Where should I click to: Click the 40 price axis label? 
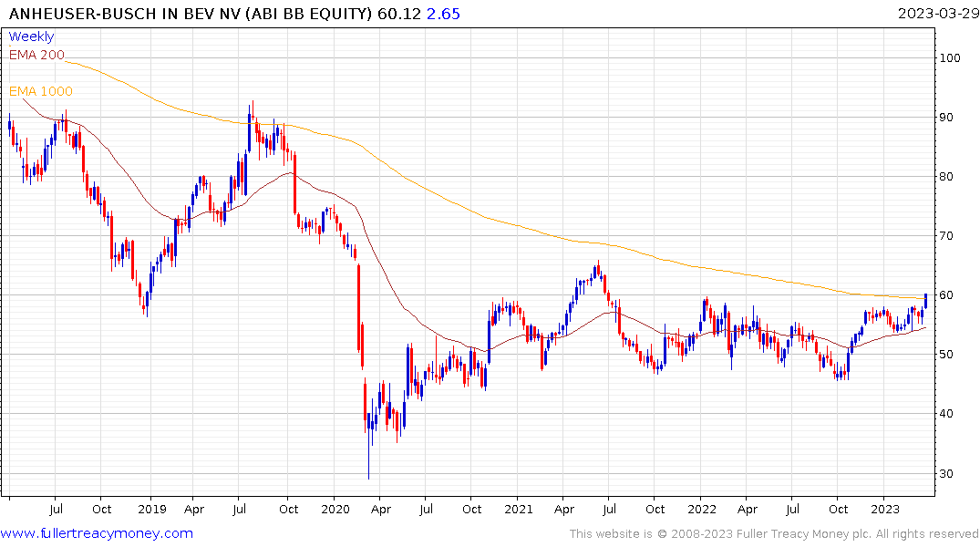[946, 414]
